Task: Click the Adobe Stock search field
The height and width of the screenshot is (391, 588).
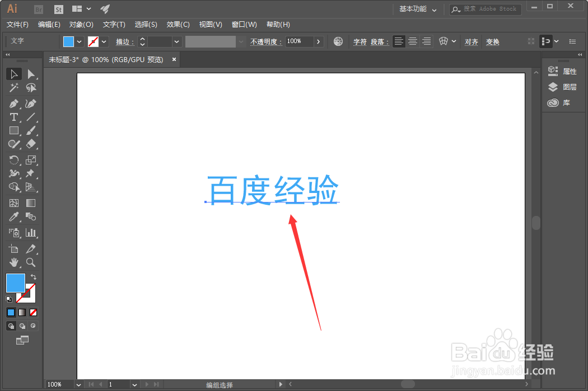Action: click(485, 9)
